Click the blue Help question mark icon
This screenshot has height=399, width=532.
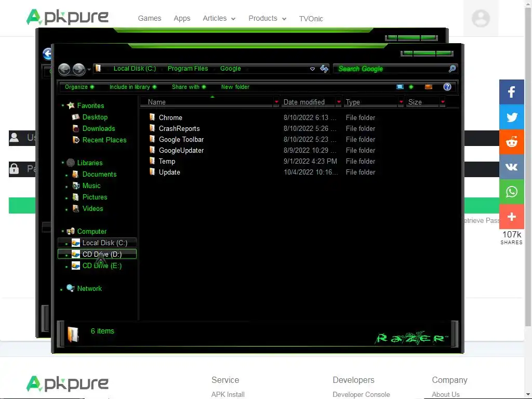pos(447,87)
